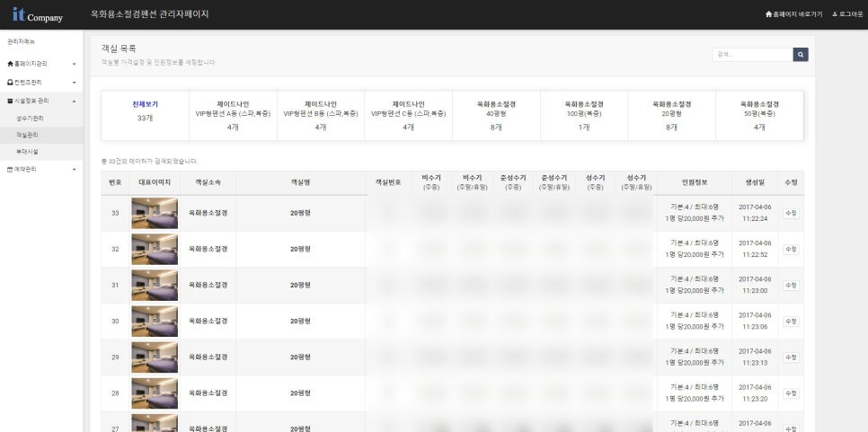The image size is (868, 432).
Task: Expand the 예약관리 menu arrow
Action: pyautogui.click(x=75, y=170)
